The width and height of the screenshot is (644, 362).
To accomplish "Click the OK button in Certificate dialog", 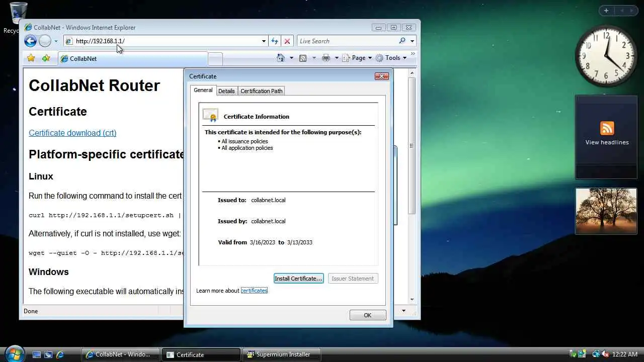I will (368, 315).
